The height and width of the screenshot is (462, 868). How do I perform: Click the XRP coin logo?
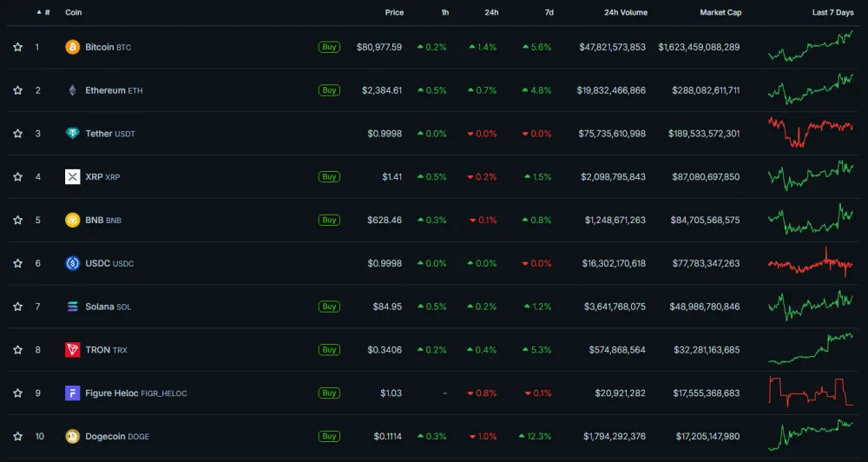tap(73, 176)
